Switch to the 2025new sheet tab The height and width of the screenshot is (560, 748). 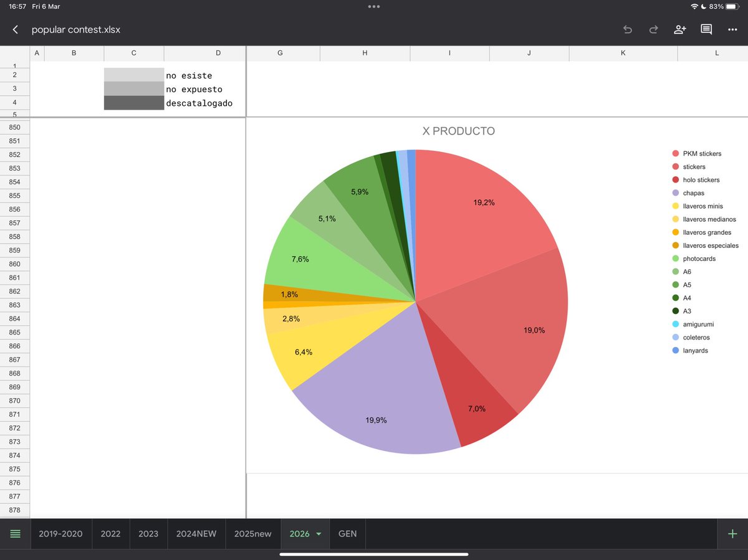tap(253, 534)
